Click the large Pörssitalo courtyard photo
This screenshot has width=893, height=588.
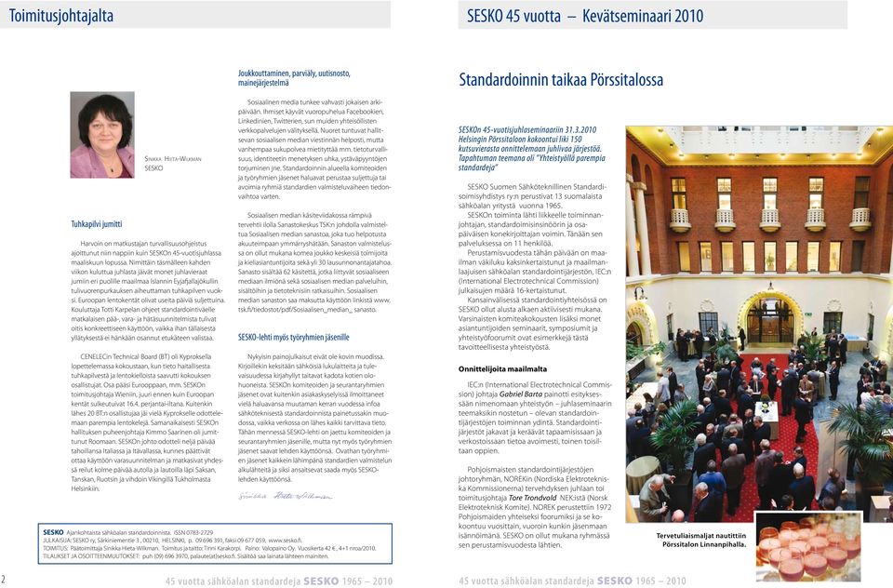pos(759,324)
